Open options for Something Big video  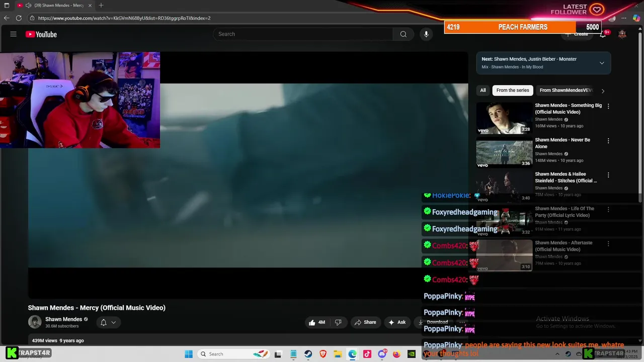tap(608, 106)
